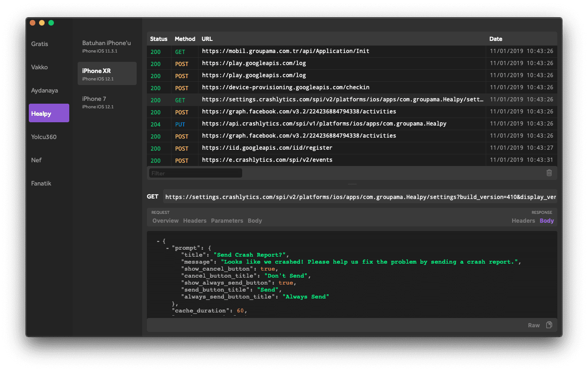
Task: Click the selected request URL field
Action: [360, 197]
